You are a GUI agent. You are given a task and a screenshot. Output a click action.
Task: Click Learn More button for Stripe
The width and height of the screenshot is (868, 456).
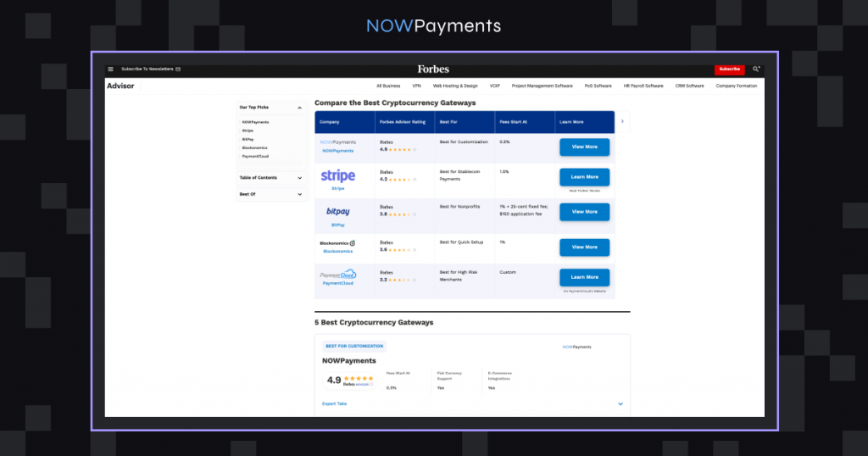point(584,176)
